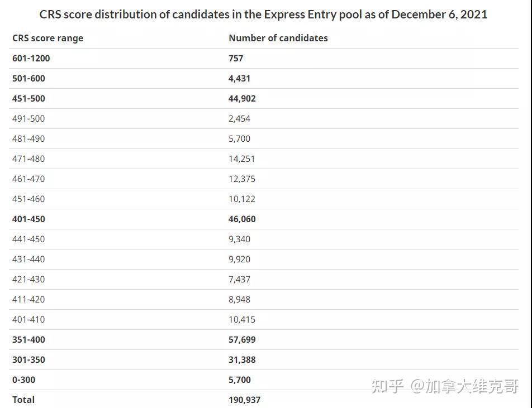Screen dimensions: 532x408
Task: Select the 9,340 value for 441-450
Action: [239, 239]
